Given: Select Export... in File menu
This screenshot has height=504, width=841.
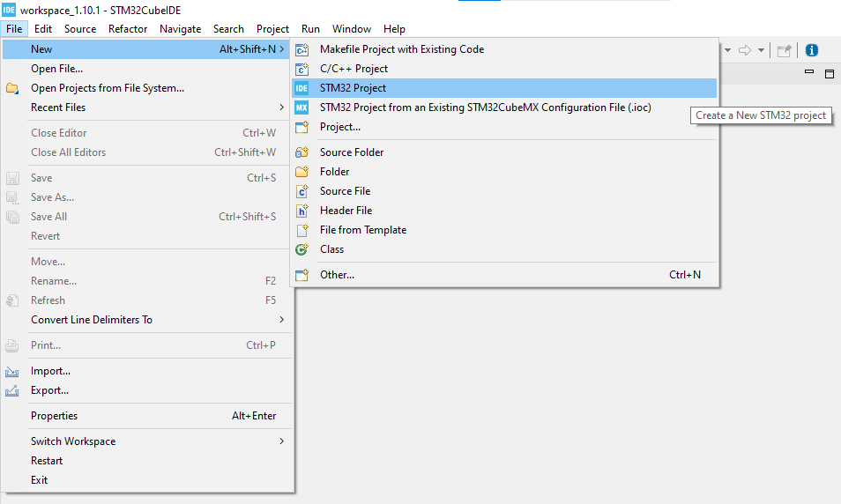Looking at the screenshot, I should pos(148,391).
